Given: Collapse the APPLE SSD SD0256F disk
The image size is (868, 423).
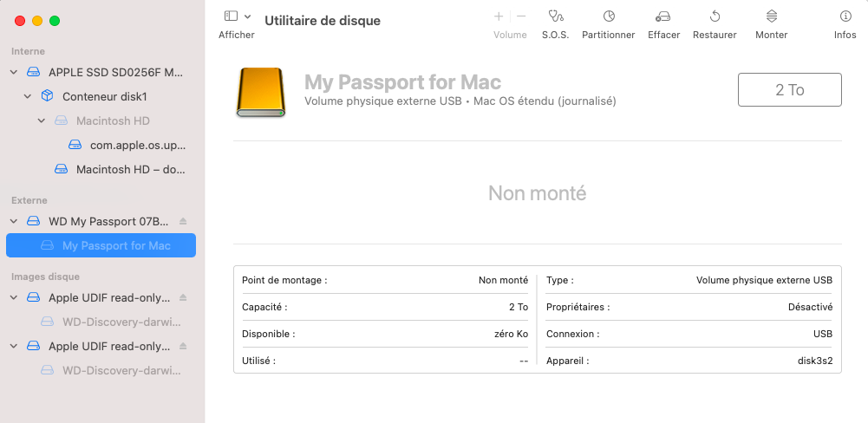Looking at the screenshot, I should coord(14,73).
